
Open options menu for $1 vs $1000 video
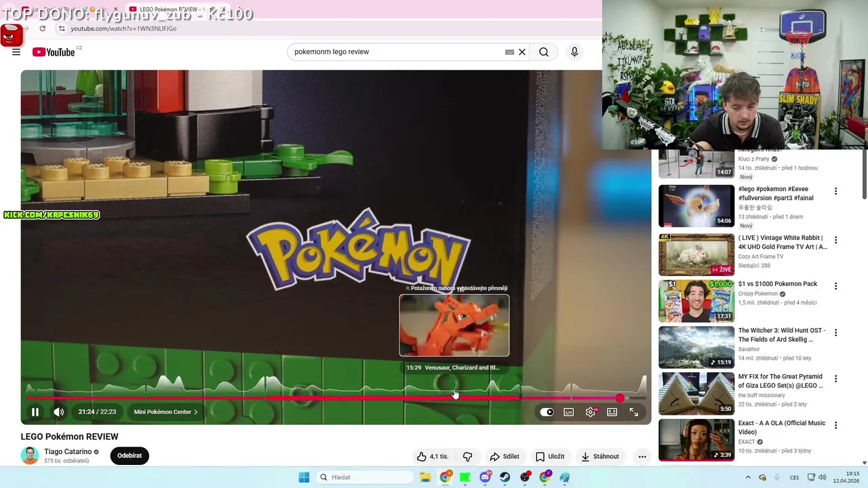835,286
